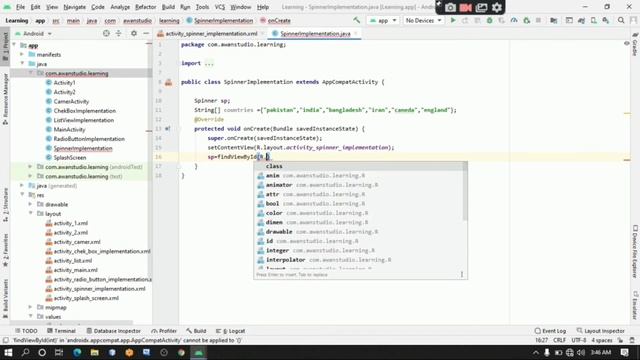Click the screen recorder camera snapshot icon

point(450,7)
